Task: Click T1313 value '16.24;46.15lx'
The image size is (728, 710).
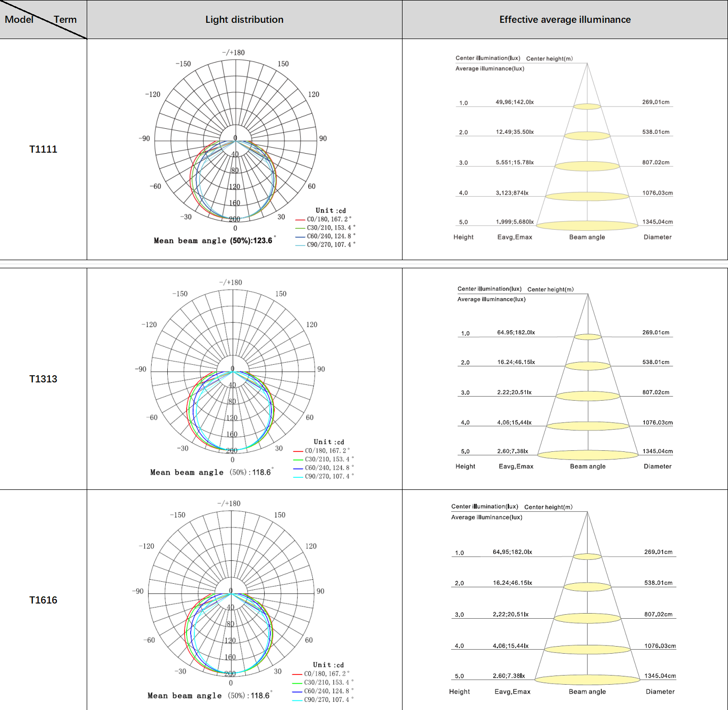Action: click(x=516, y=362)
